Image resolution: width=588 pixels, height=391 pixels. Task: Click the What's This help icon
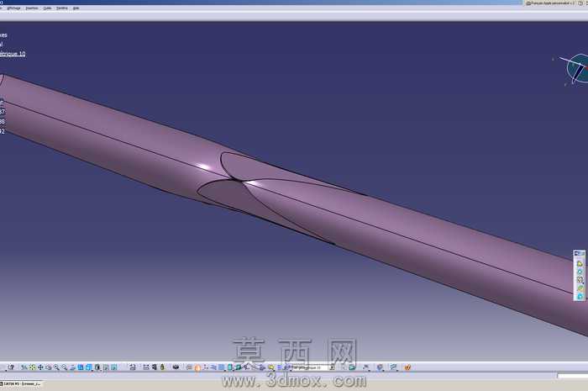[x=10, y=367]
